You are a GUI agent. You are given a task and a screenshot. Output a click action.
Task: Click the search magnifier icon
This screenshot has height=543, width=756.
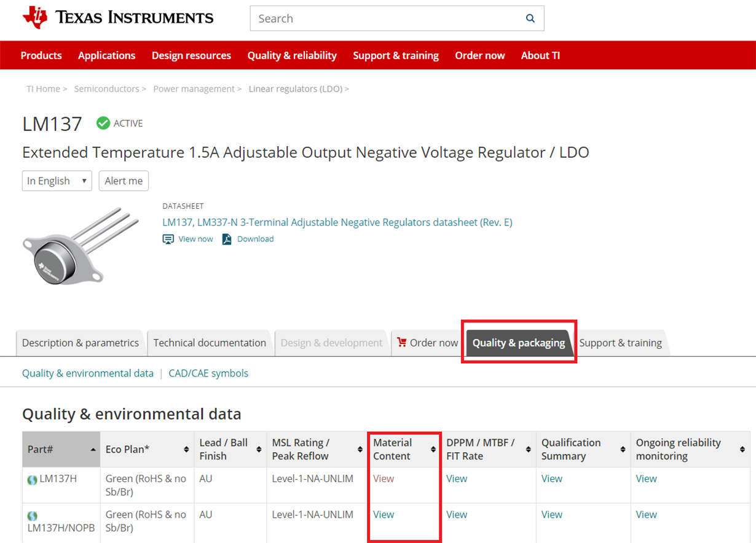pos(530,18)
